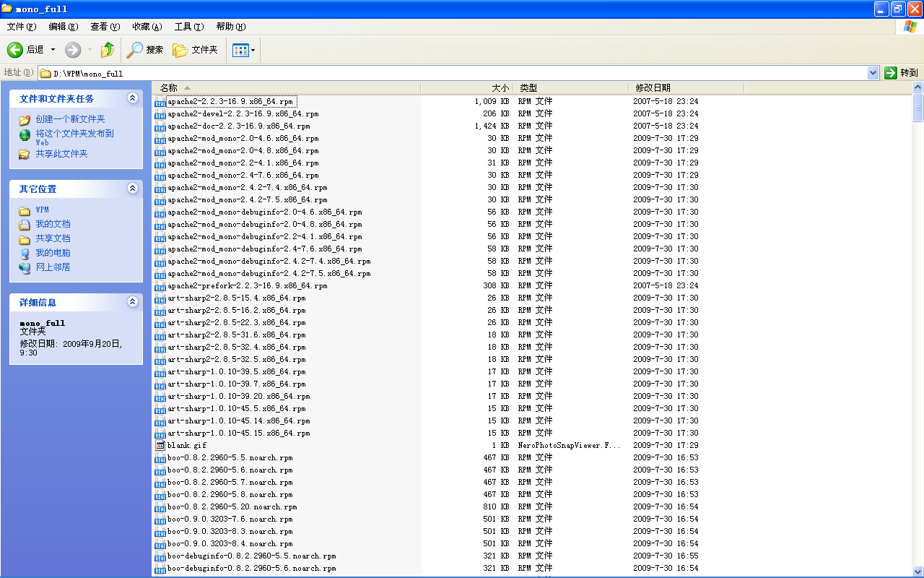
Task: Click the Network Places icon in sidebar
Action: [25, 267]
